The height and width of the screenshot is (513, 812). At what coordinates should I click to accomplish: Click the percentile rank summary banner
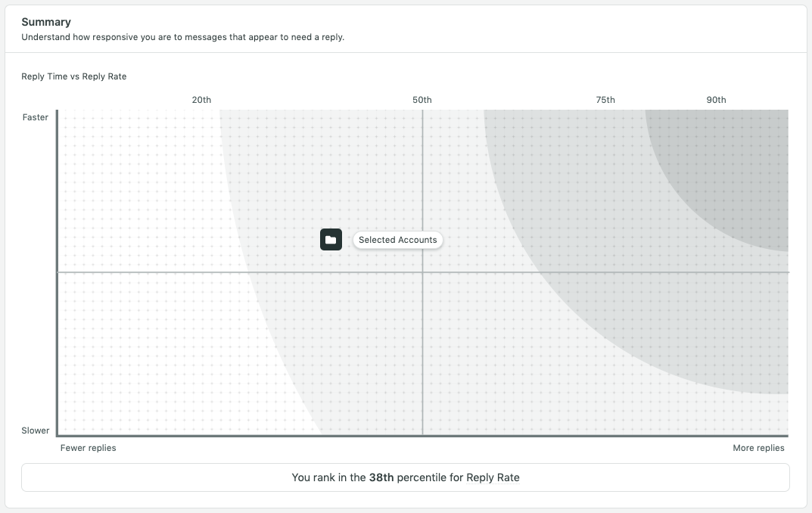pyautogui.click(x=406, y=477)
